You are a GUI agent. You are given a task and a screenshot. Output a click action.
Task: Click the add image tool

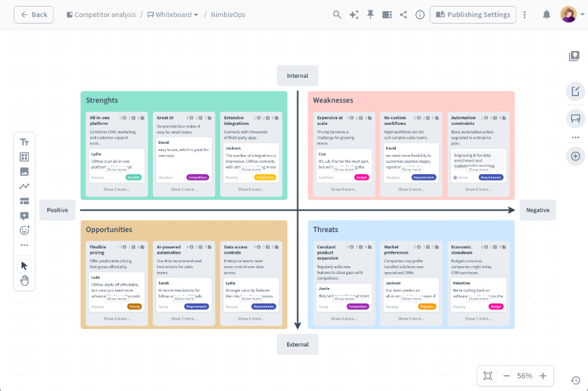pyautogui.click(x=24, y=171)
